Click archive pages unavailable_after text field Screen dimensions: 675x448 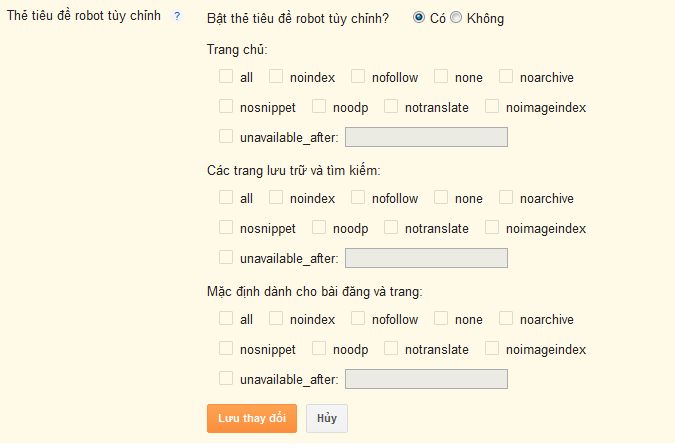coord(426,258)
